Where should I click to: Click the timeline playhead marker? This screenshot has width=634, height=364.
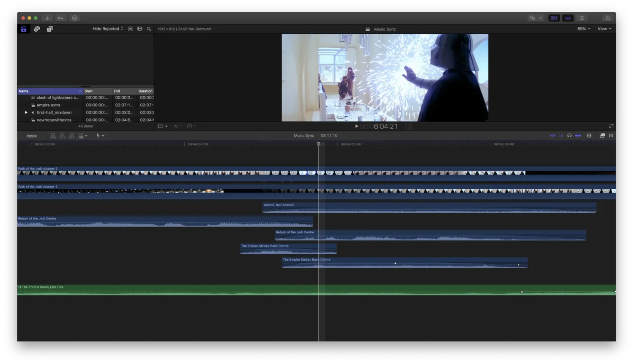pyautogui.click(x=318, y=144)
